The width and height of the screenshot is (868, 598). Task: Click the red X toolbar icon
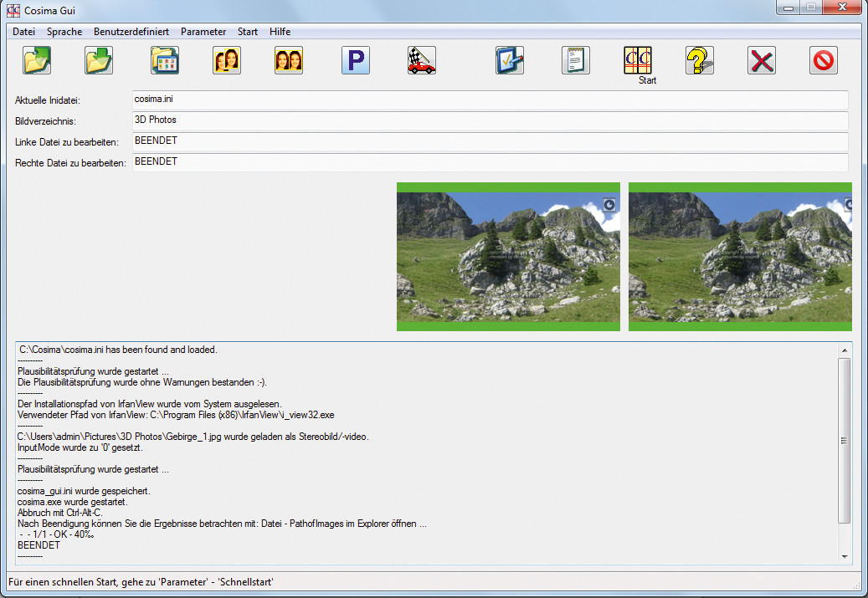[762, 60]
